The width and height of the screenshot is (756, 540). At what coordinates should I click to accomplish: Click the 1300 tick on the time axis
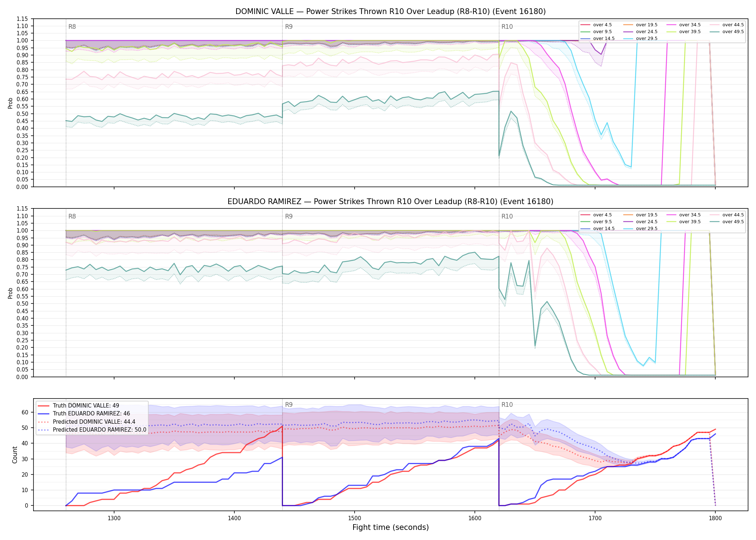point(114,518)
